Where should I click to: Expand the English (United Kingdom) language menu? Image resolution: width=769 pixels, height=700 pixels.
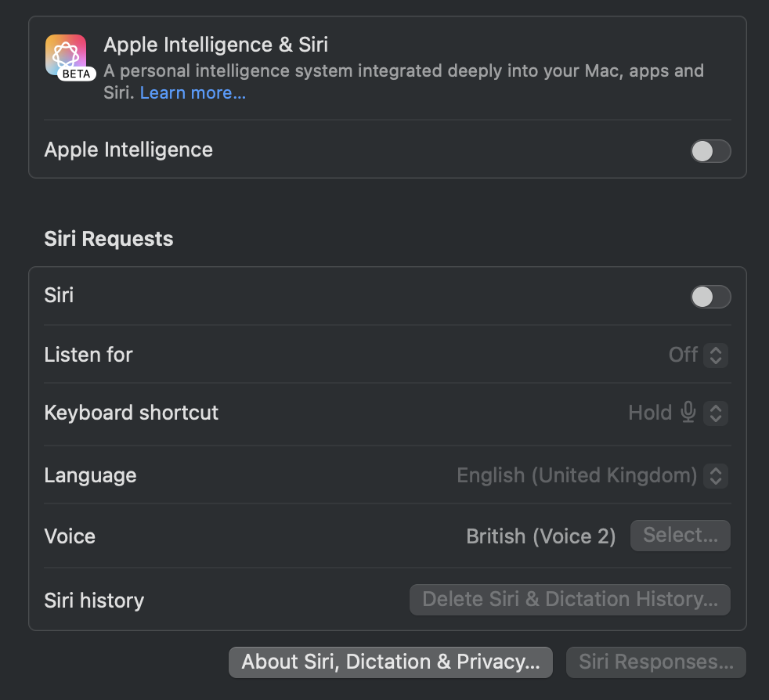[x=592, y=475]
